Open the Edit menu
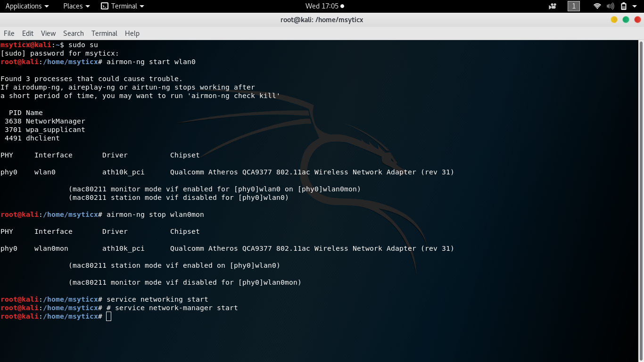The width and height of the screenshot is (644, 362). click(27, 33)
